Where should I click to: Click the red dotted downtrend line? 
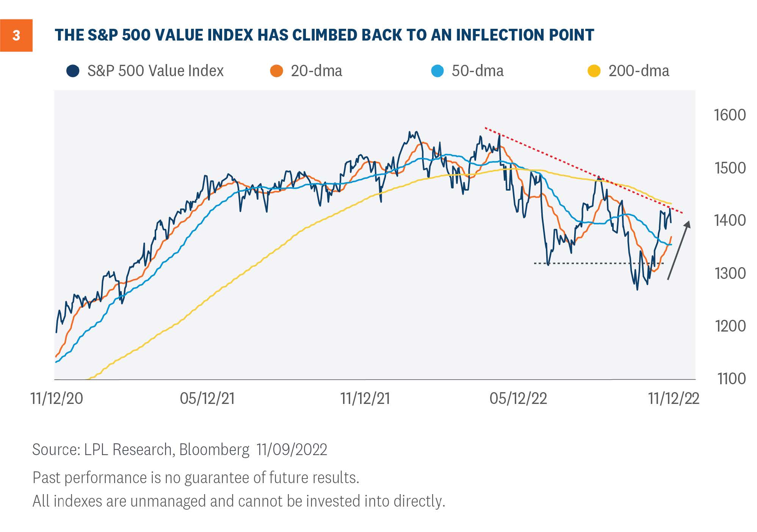tap(584, 171)
